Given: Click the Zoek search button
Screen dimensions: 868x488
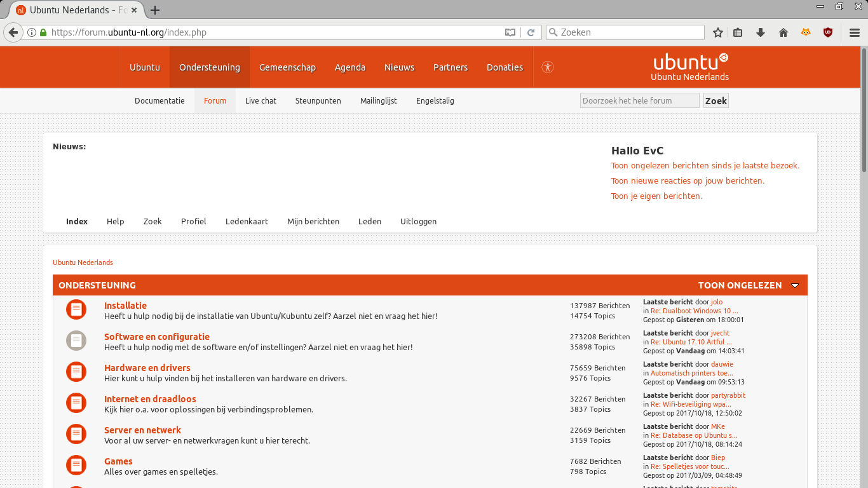Looking at the screenshot, I should point(716,100).
